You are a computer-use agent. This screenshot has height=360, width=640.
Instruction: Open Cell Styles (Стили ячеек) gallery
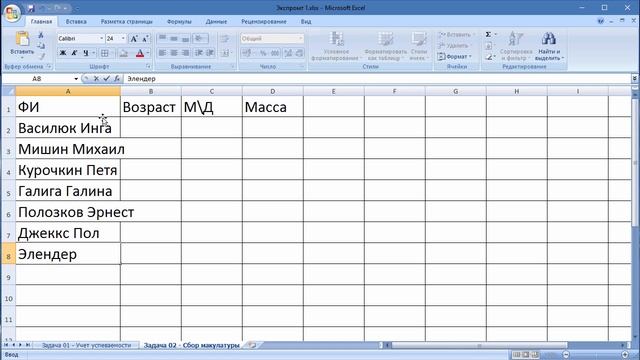click(419, 46)
